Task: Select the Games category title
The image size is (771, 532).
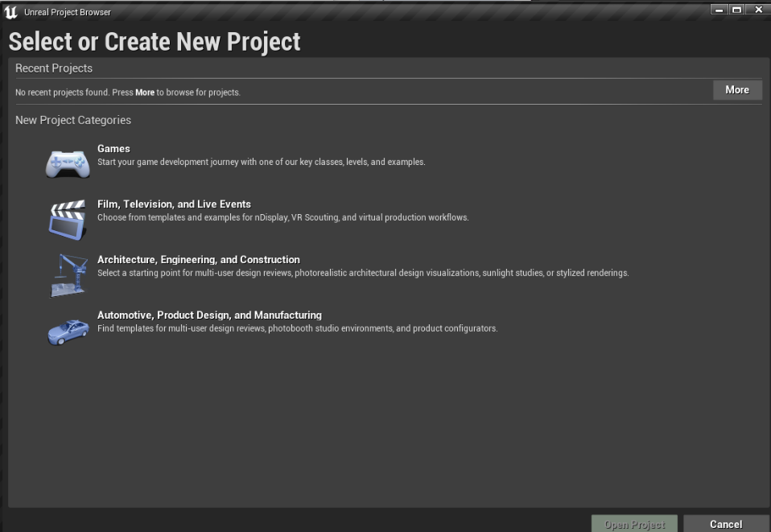Action: pos(113,148)
